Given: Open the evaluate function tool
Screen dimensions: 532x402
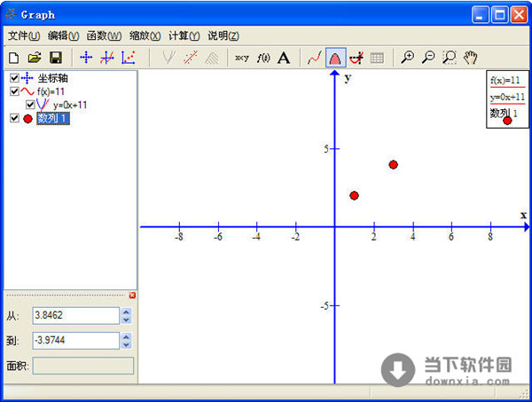Looking at the screenshot, I should coord(356,58).
